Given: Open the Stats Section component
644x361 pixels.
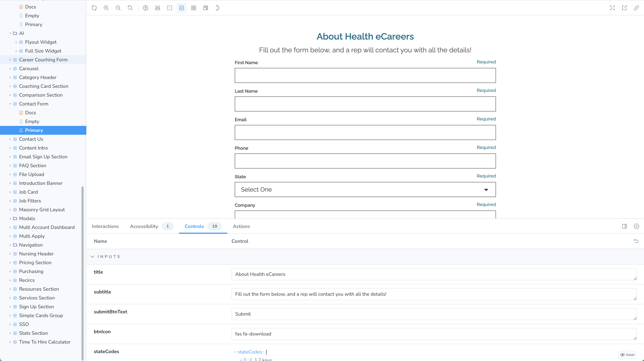Looking at the screenshot, I should pos(33,333).
